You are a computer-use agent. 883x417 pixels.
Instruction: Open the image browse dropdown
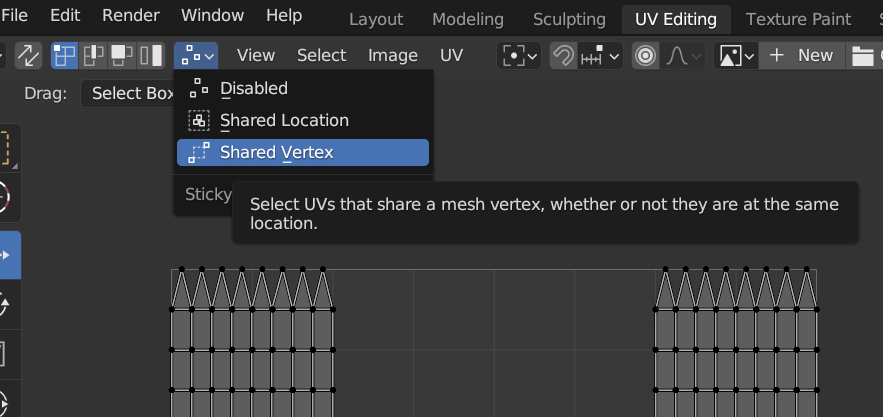coord(737,56)
